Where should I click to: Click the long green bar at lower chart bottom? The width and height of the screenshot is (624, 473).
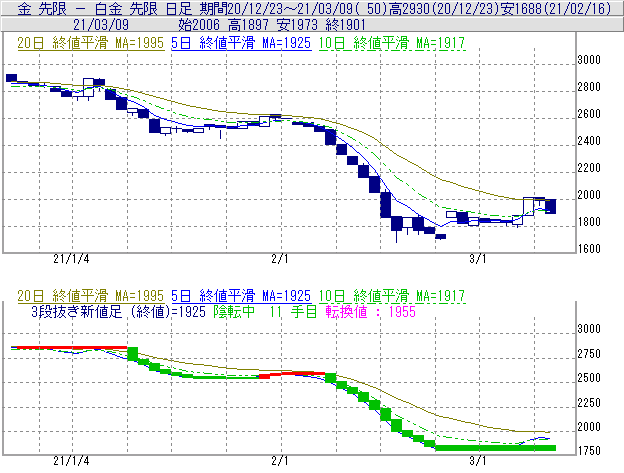pos(495,448)
